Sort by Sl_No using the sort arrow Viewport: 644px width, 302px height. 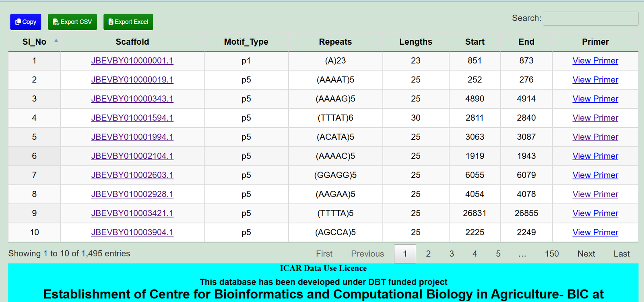[56, 41]
